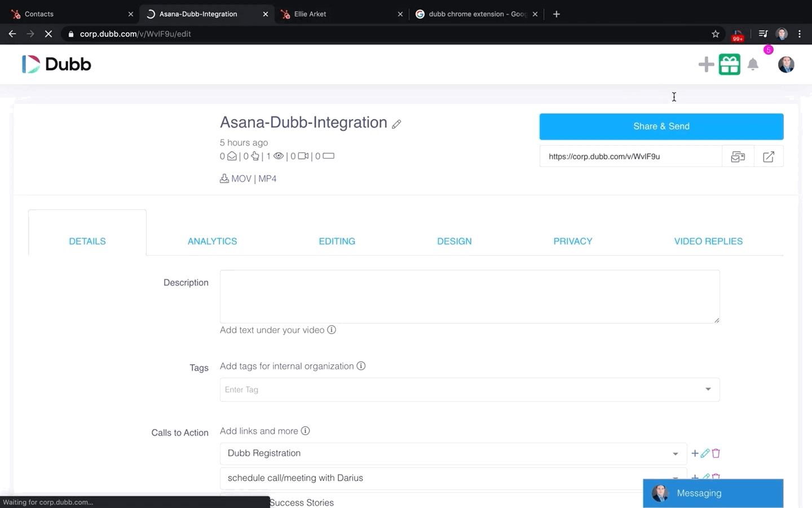Go back with browser back arrow
Viewport: 812px width, 508px height.
(x=12, y=34)
